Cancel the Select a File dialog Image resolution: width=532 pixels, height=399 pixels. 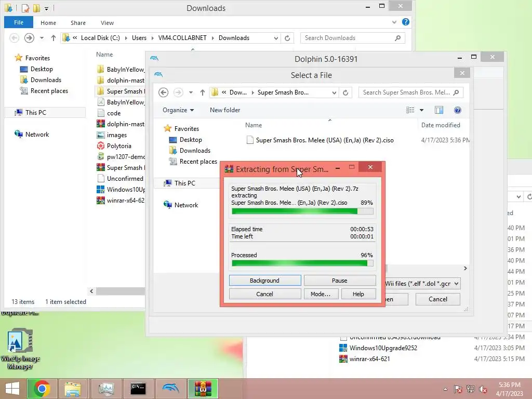(x=437, y=299)
